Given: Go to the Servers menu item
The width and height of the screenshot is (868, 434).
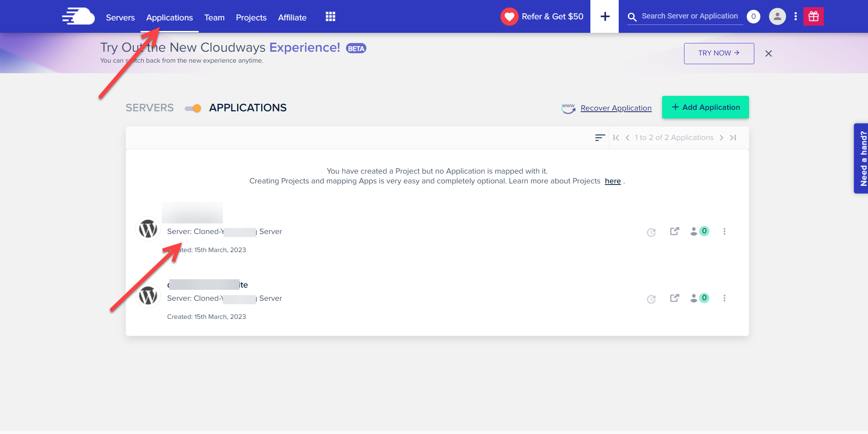Looking at the screenshot, I should point(120,17).
